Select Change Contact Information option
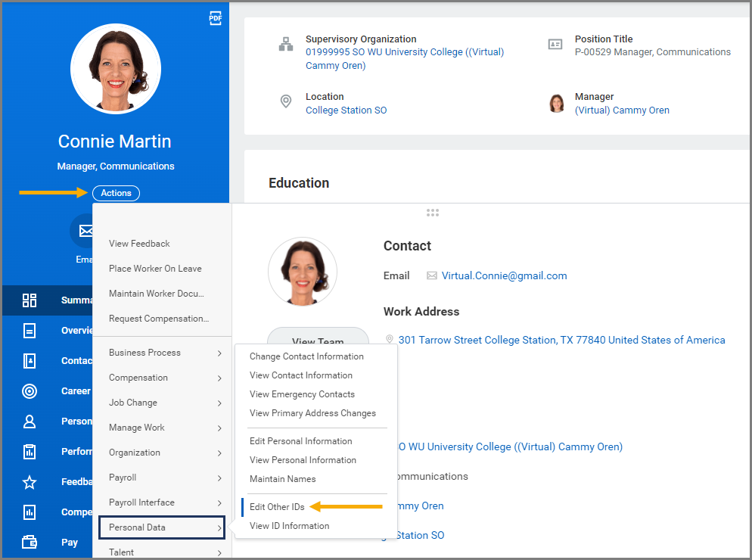752x560 pixels. [x=306, y=356]
